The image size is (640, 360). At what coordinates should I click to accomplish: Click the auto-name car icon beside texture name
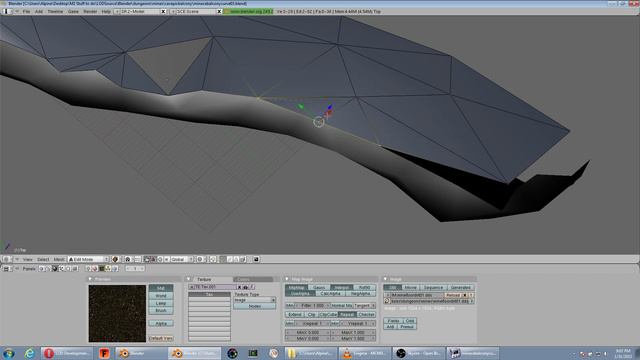pyautogui.click(x=245, y=287)
